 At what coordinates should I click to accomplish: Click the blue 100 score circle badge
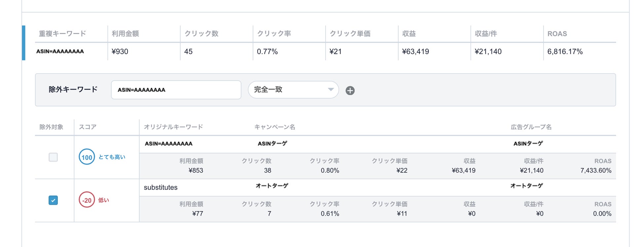tap(87, 157)
